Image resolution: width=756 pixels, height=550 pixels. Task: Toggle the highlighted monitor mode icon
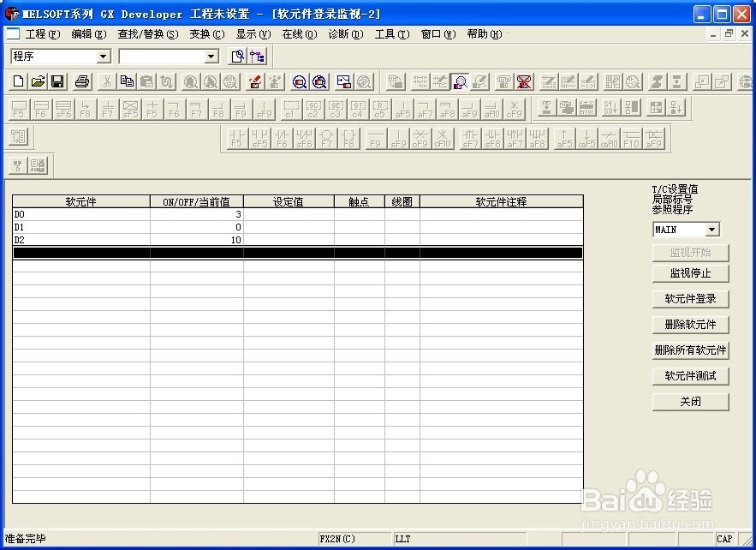[460, 81]
